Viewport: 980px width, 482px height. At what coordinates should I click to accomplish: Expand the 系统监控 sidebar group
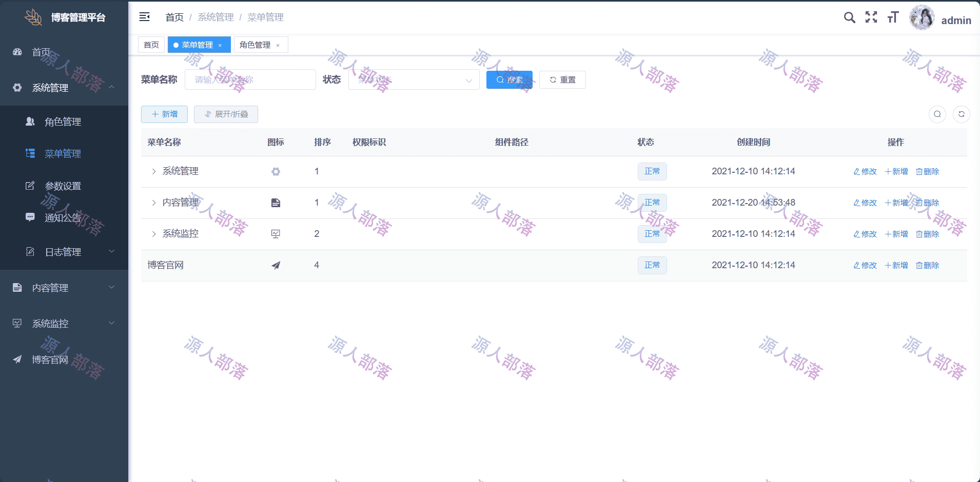pos(64,324)
